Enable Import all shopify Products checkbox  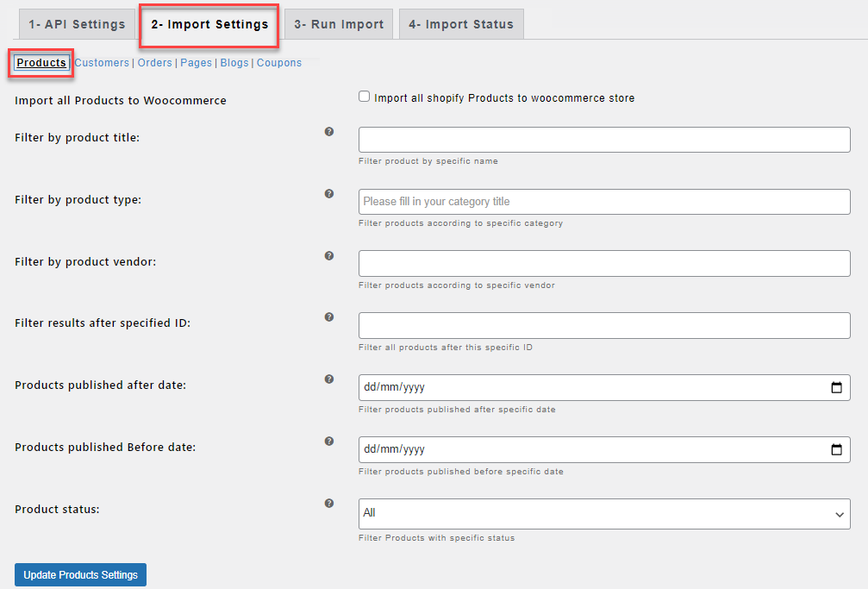[x=365, y=97]
